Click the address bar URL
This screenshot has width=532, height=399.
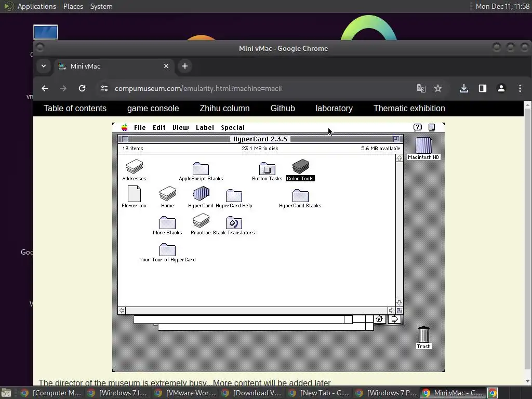[198, 88]
